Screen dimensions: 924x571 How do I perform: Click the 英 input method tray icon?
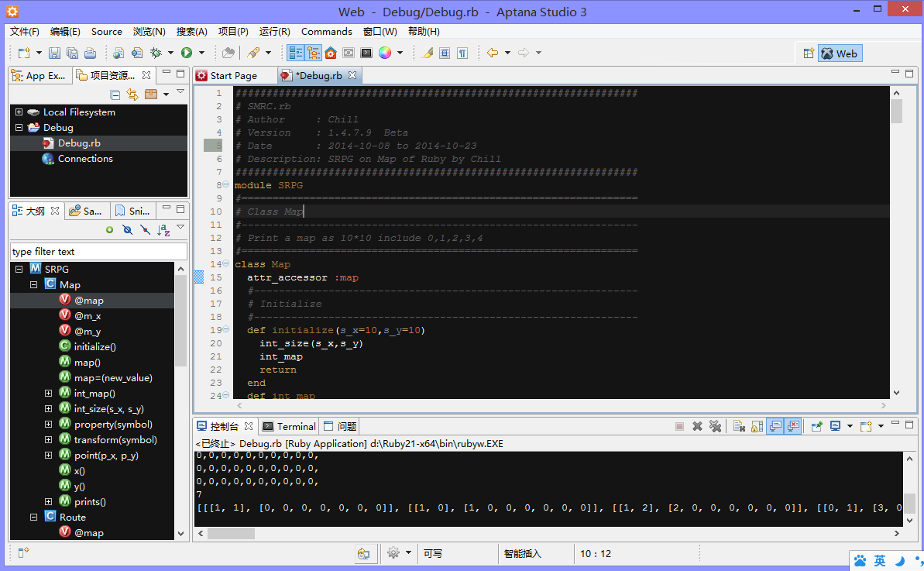pos(880,560)
